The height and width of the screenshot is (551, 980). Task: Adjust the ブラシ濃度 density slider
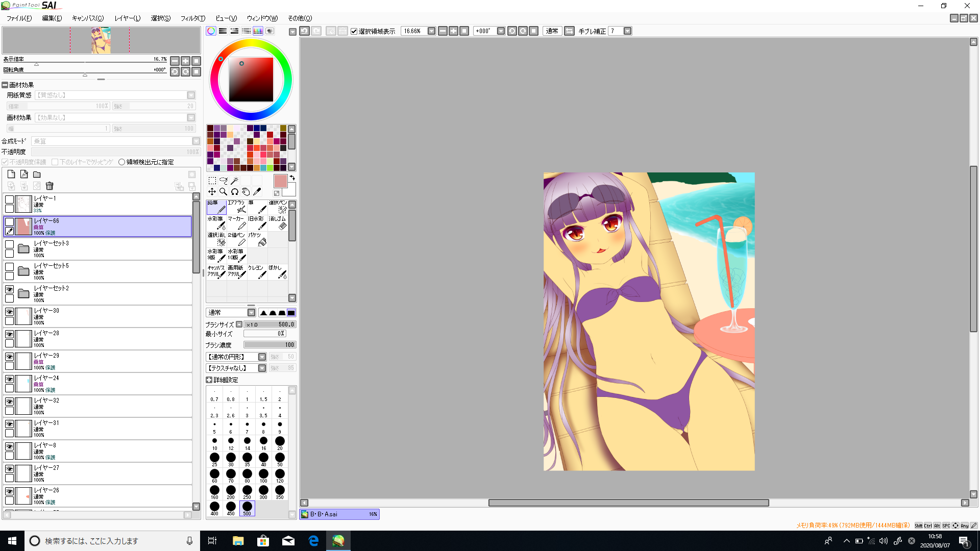pos(269,345)
